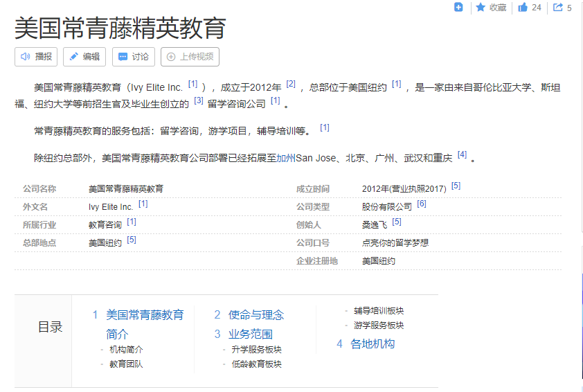Click the 收藏 star icon
The height and width of the screenshot is (392, 583).
click(481, 7)
